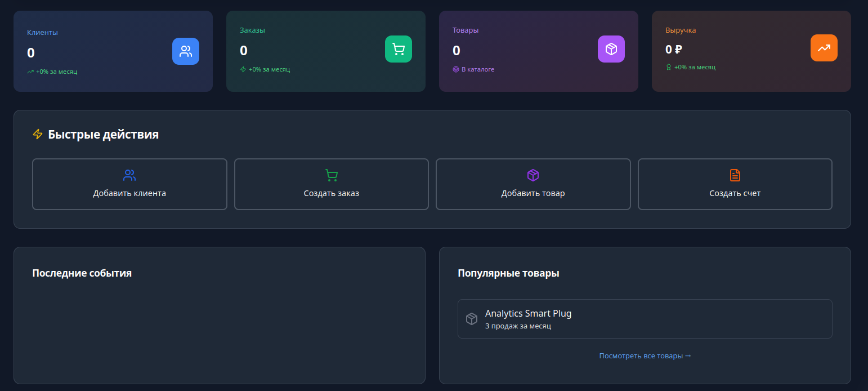
Task: Click the purple package icon on Товары card
Action: (x=611, y=49)
